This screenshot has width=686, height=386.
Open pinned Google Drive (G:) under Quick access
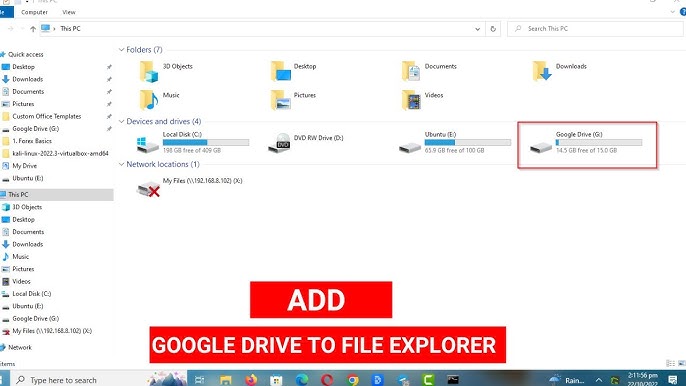coord(35,129)
